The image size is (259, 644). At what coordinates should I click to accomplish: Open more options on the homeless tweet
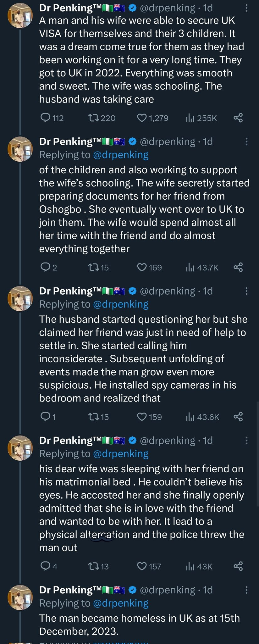[x=246, y=590]
